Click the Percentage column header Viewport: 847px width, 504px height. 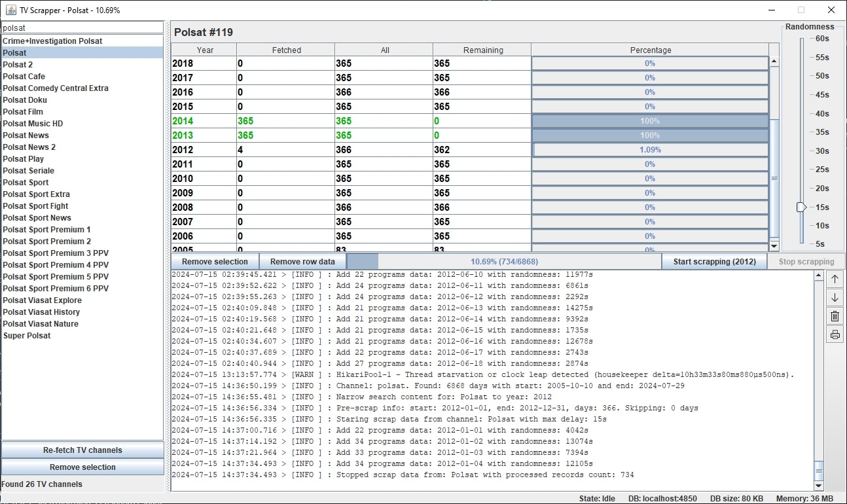(650, 50)
